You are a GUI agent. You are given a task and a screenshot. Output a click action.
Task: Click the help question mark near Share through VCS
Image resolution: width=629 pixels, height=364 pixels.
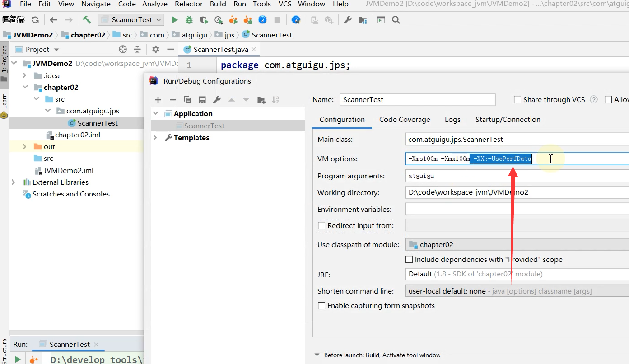point(594,99)
